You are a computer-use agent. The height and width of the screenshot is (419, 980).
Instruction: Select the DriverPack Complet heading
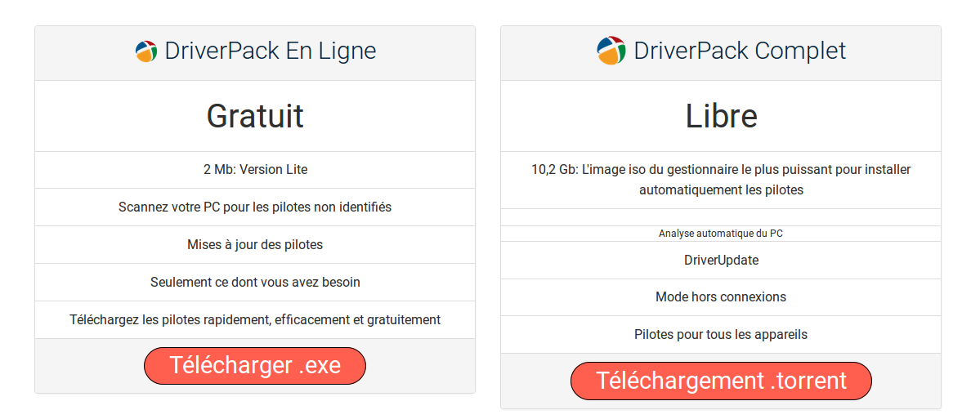click(740, 51)
